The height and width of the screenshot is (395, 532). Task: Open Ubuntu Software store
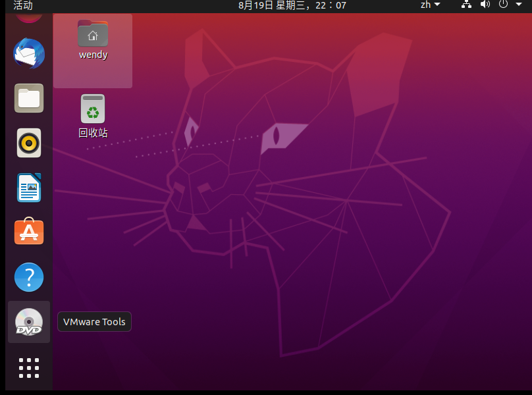[29, 231]
